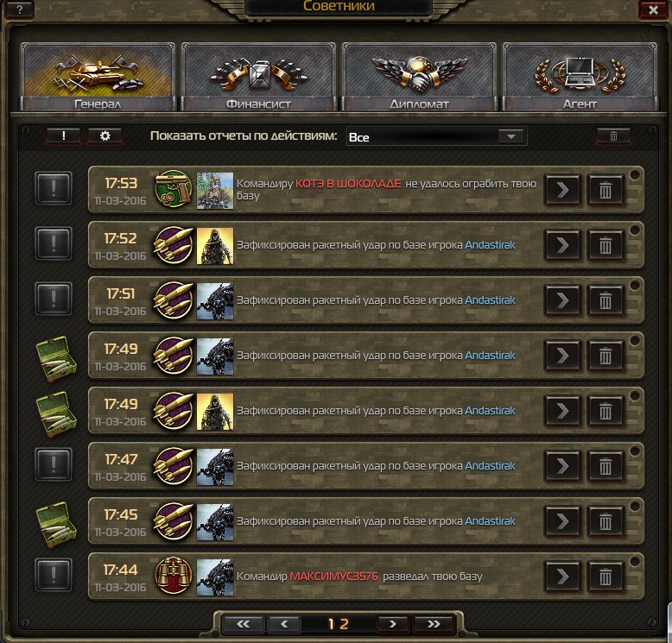Click the binoculars icon on 17:44 report
672x643 pixels.
point(173,576)
